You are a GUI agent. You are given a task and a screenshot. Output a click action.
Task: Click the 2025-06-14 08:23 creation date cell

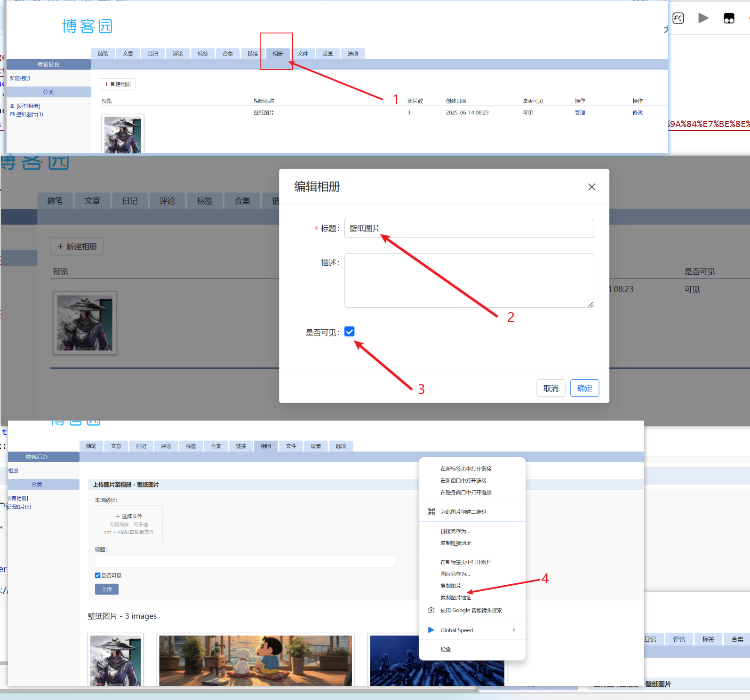pyautogui.click(x=467, y=113)
